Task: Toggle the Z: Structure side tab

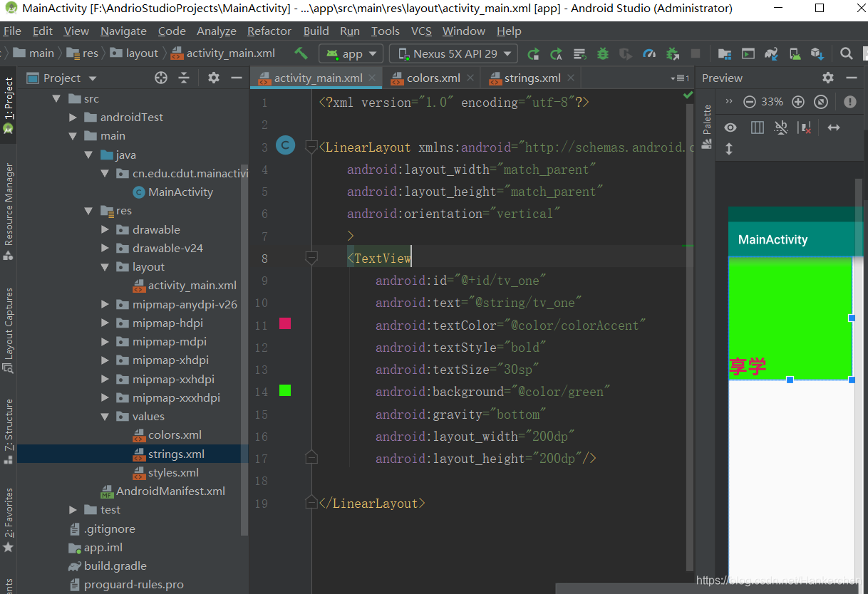Action: click(9, 431)
